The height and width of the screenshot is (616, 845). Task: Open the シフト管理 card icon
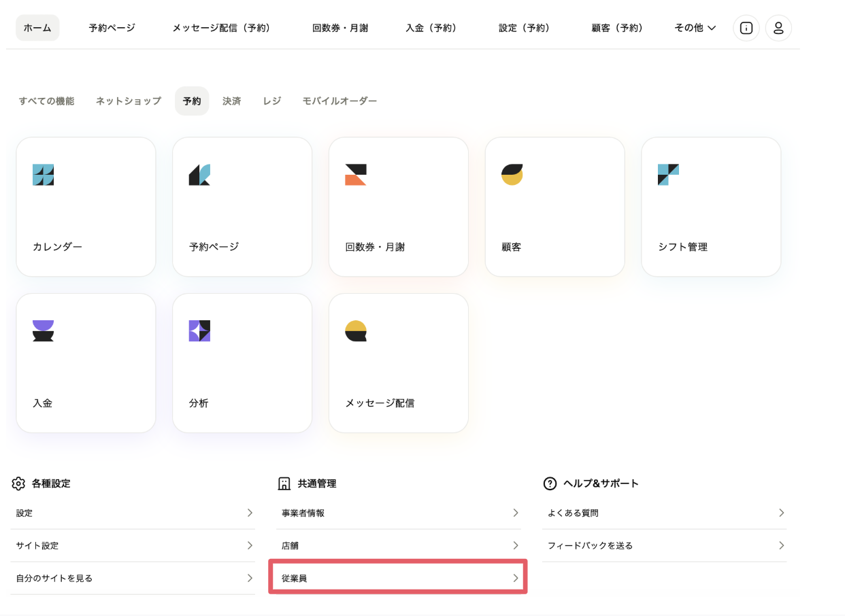tap(668, 175)
